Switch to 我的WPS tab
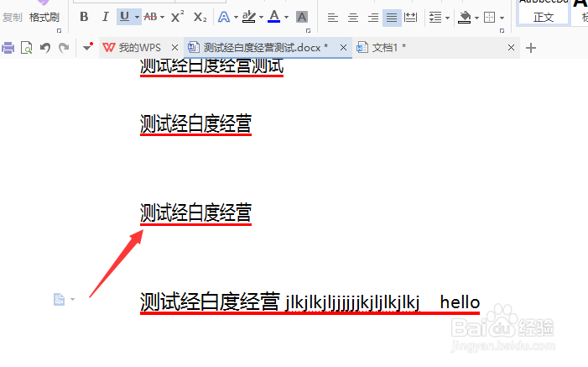The width and height of the screenshot is (588, 367). (x=139, y=48)
